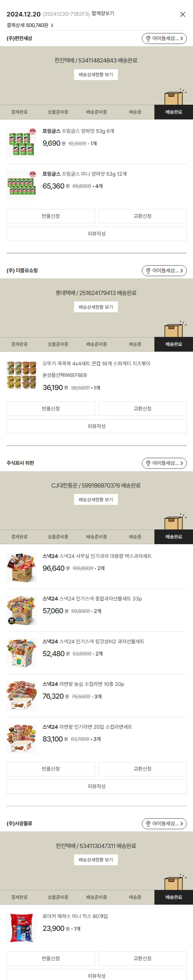Screen dimensions: 193x980
Task: Select 배송중 status tab under (주) 더블유쇼핑
Action: point(135,344)
